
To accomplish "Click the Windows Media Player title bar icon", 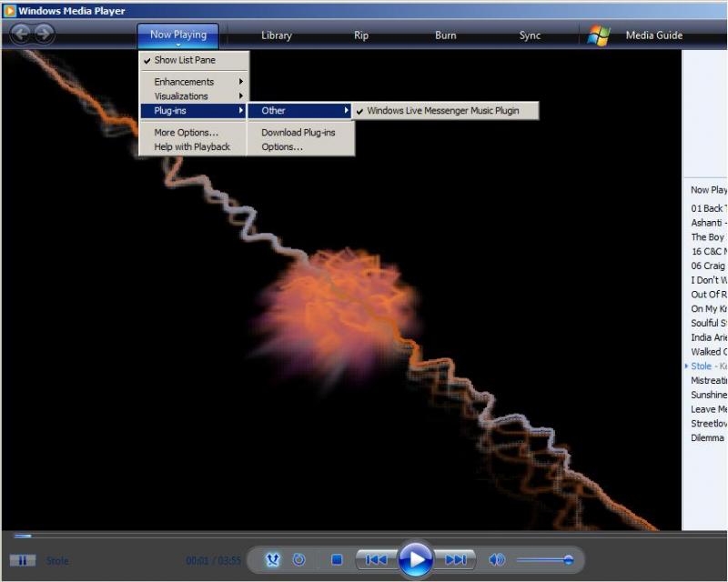I will click(9, 11).
